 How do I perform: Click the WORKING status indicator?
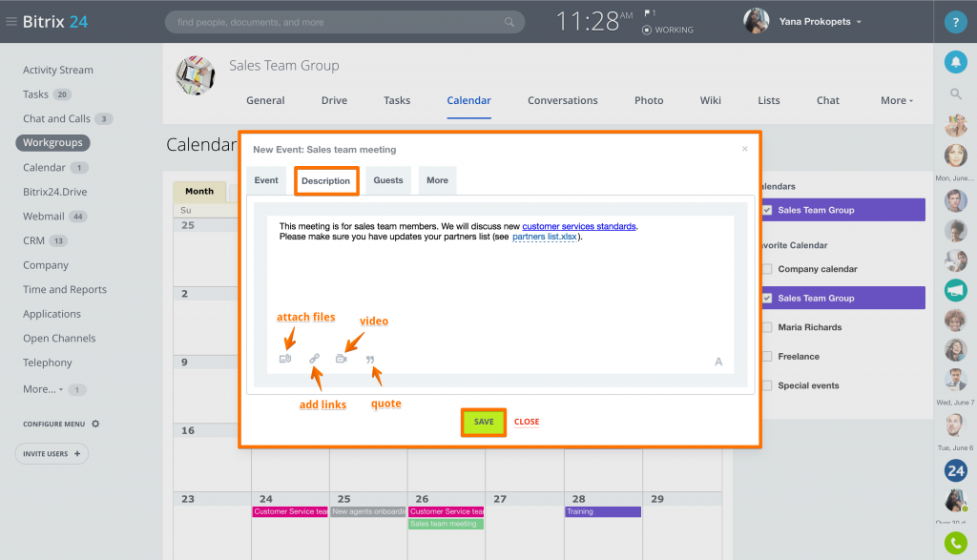point(667,30)
